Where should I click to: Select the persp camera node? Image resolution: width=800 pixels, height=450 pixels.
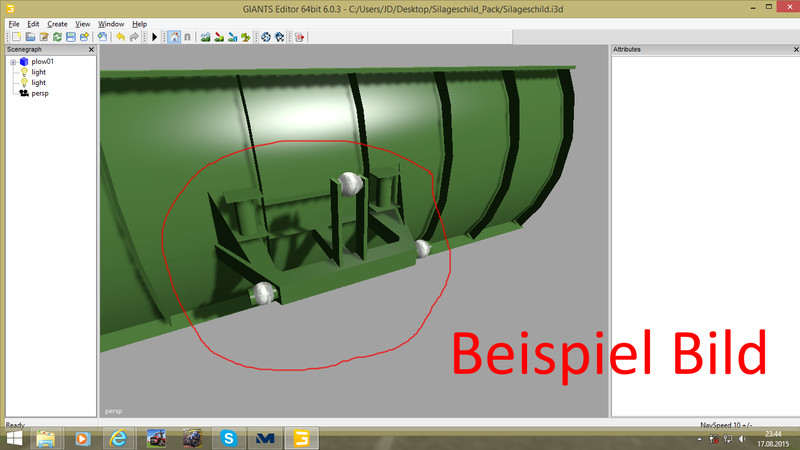(40, 93)
